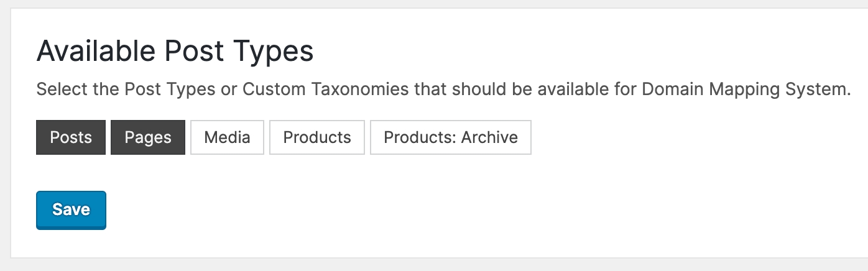This screenshot has width=868, height=271.
Task: Remove Posts from available post types
Action: pos(71,137)
